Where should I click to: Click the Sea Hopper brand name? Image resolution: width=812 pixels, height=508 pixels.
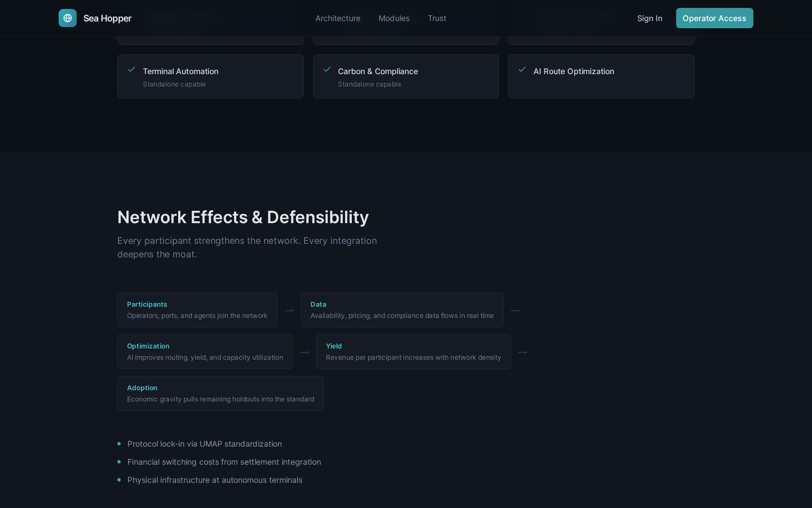(x=108, y=18)
